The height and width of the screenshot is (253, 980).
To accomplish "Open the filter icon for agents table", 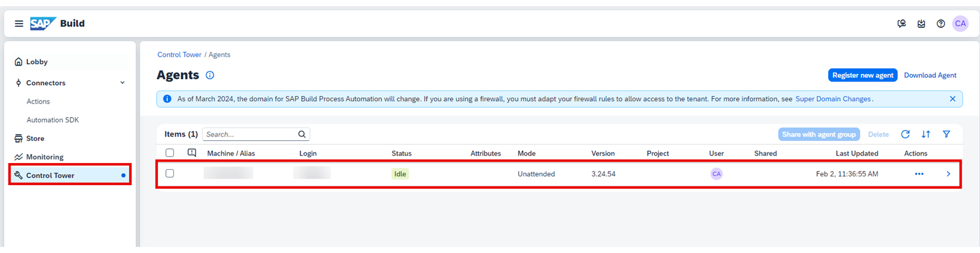I will (946, 134).
